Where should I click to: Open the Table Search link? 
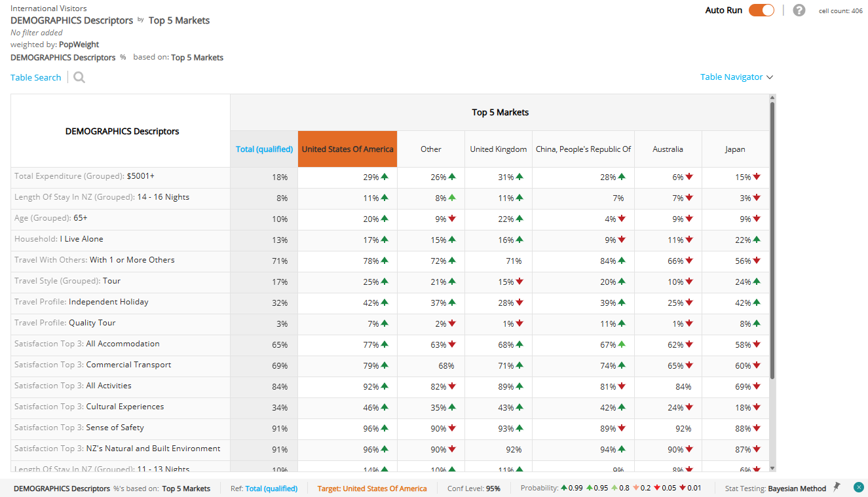35,77
